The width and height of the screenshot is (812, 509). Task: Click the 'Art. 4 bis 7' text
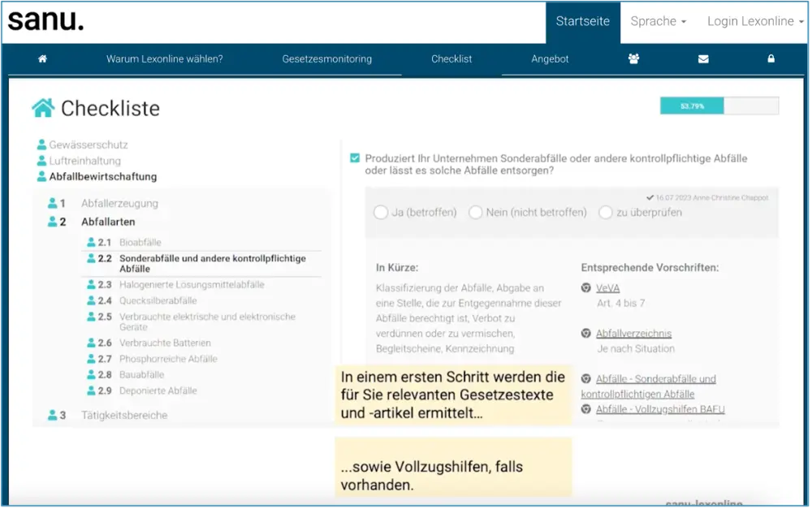[621, 303]
